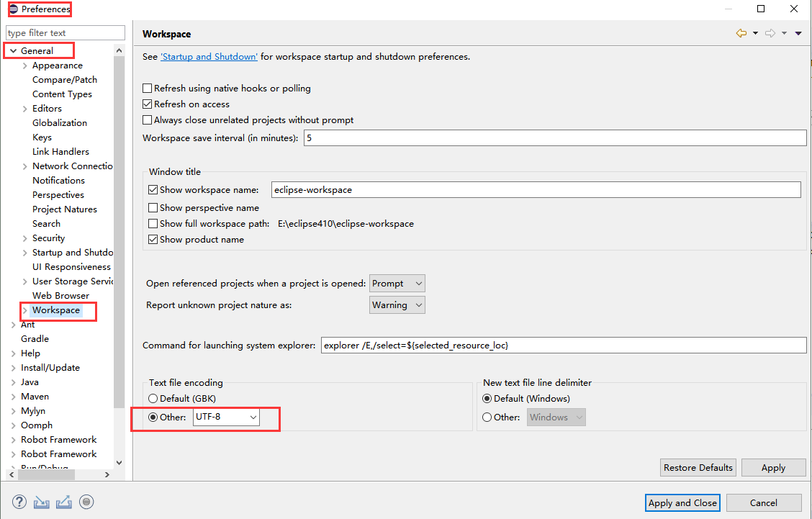Click the export preferences icon
Image resolution: width=812 pixels, height=519 pixels.
[x=64, y=502]
